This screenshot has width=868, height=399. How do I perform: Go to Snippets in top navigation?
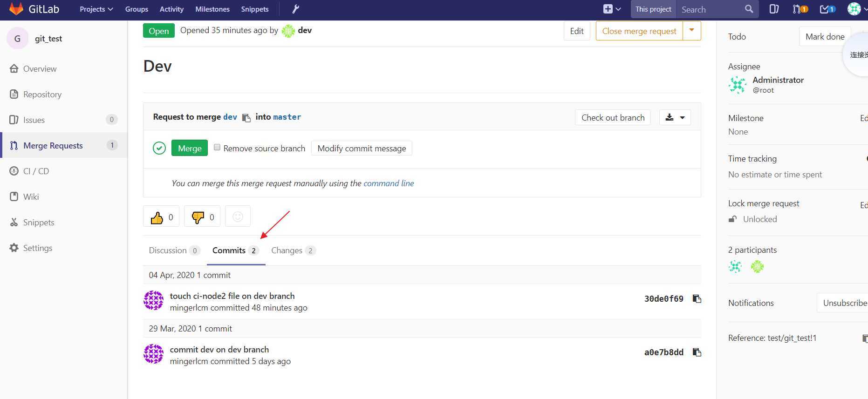pyautogui.click(x=255, y=9)
